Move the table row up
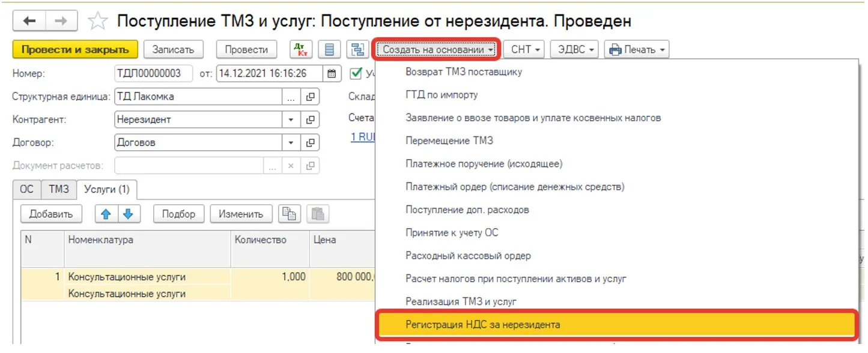This screenshot has width=868, height=353. pyautogui.click(x=106, y=214)
